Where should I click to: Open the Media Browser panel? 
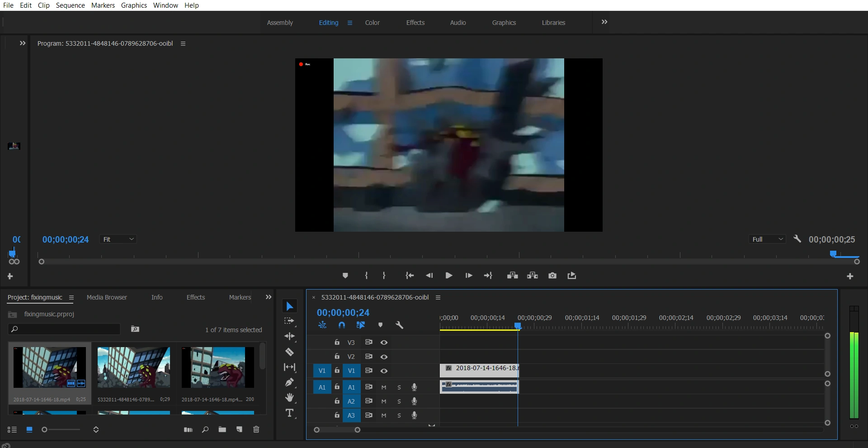(107, 297)
